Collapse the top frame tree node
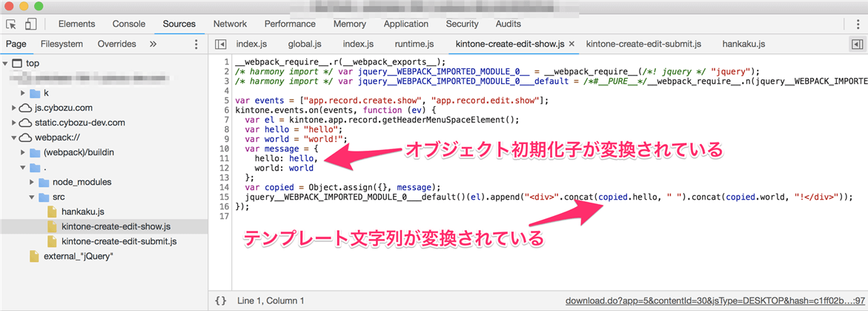Screen dimensions: 868x311 click(5, 63)
